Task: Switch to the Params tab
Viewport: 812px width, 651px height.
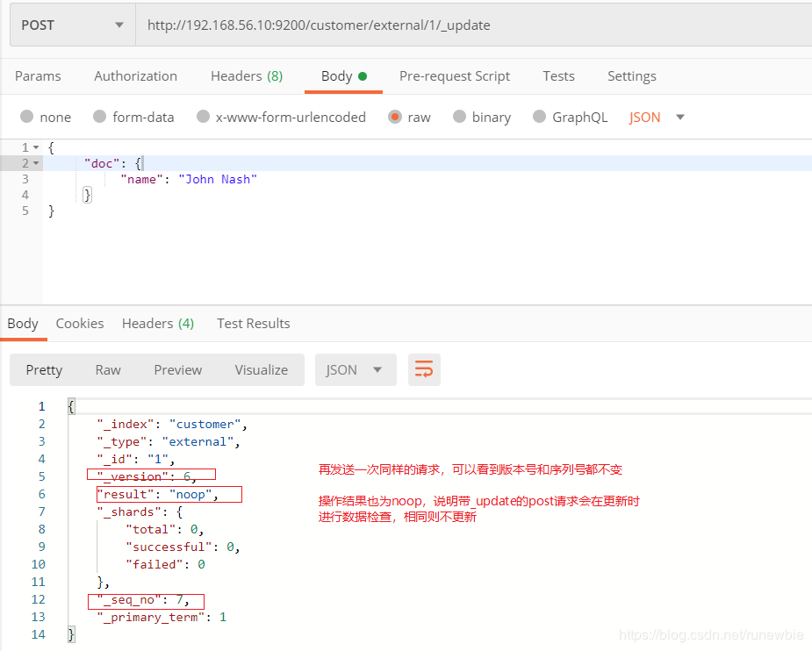Action: [38, 76]
